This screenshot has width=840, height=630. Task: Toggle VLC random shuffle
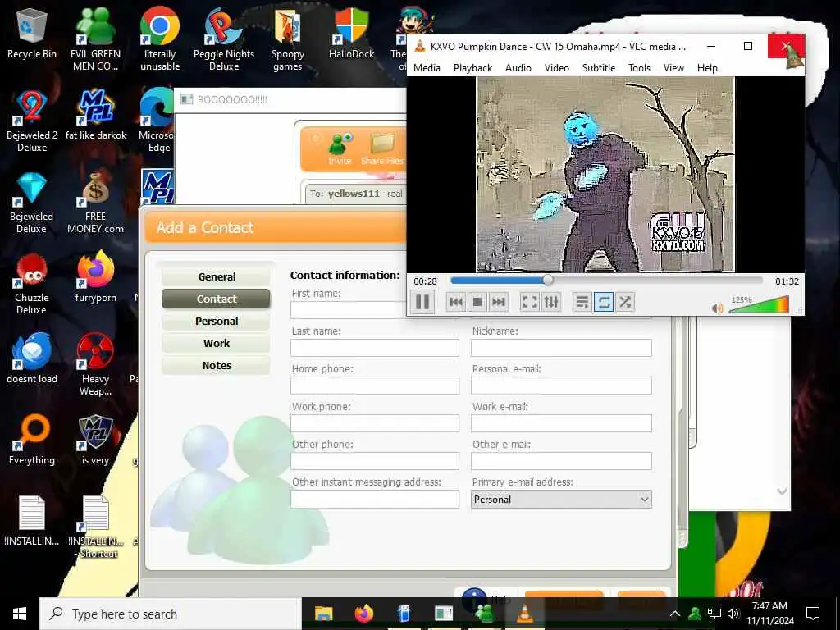click(x=624, y=302)
